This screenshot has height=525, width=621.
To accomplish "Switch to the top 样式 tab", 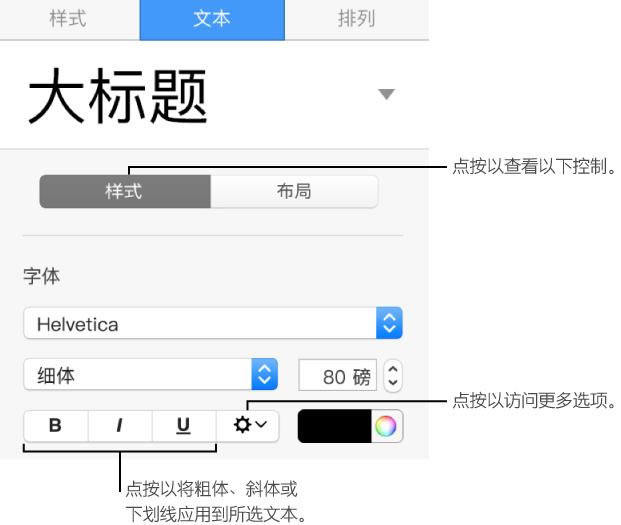I will click(67, 19).
